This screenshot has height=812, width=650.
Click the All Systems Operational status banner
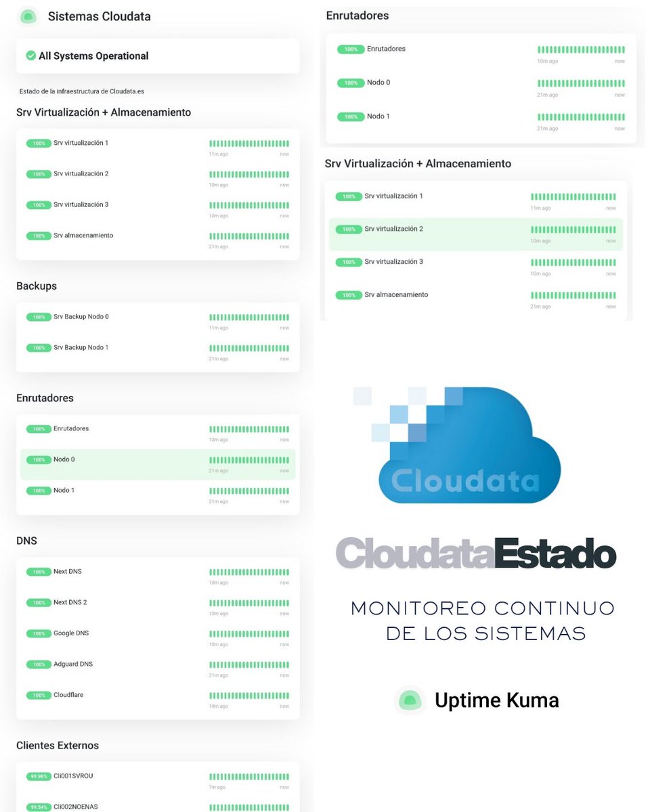click(158, 55)
